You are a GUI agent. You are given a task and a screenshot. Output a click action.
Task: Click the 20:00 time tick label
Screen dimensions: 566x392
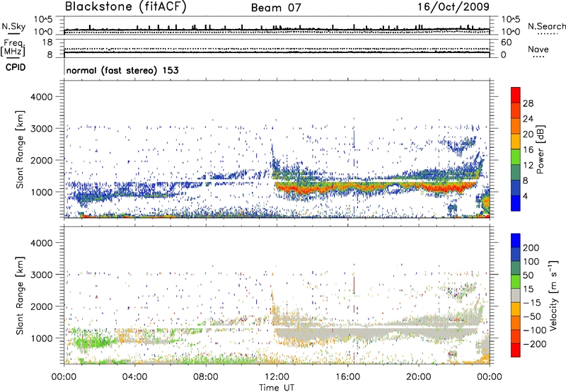418,377
